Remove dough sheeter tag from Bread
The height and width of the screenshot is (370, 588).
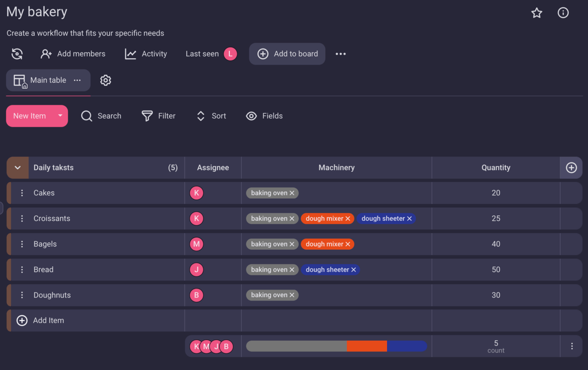click(353, 270)
